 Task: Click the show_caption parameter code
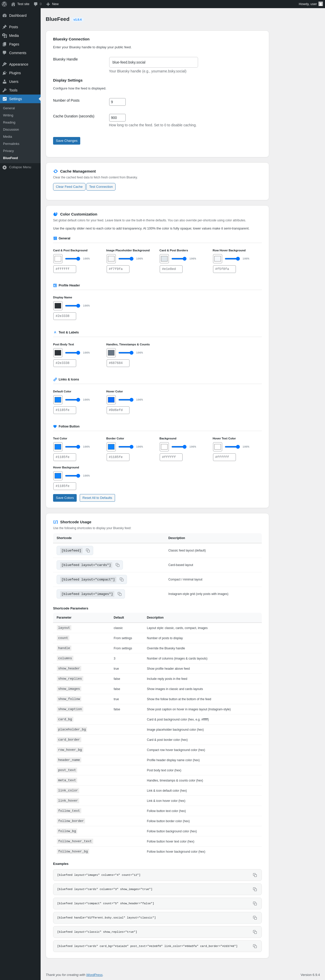[70, 709]
